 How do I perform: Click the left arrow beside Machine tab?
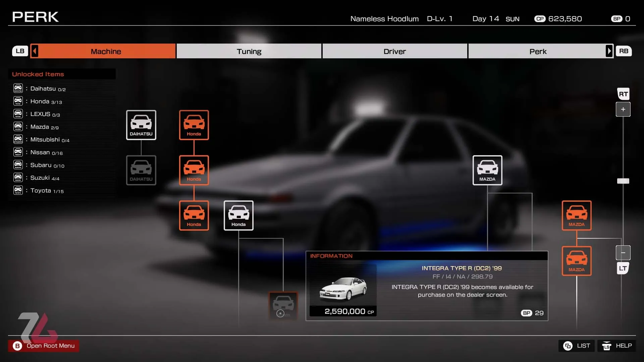(x=35, y=51)
